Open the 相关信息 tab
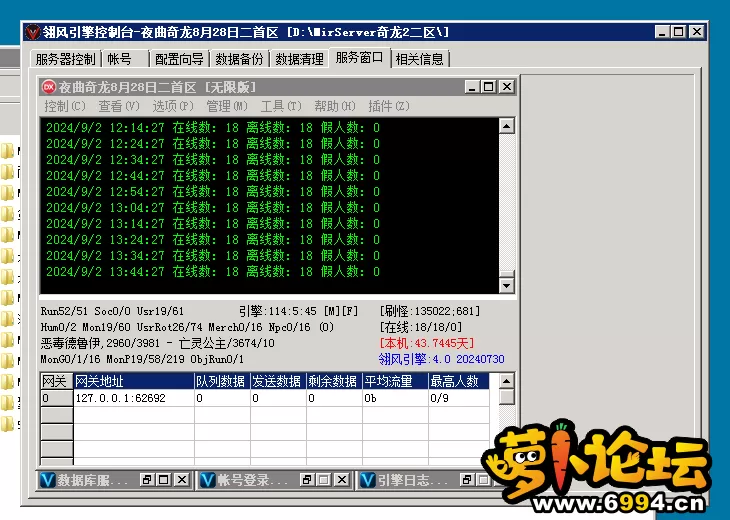 click(x=419, y=59)
